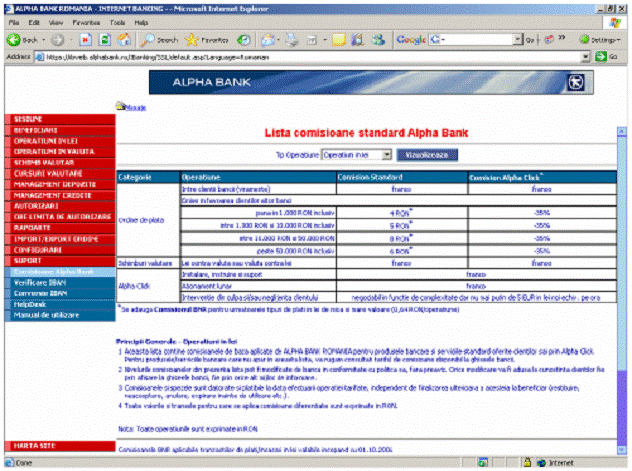Click the Mesaje envelope icon
The image size is (632, 471).
pos(120,106)
